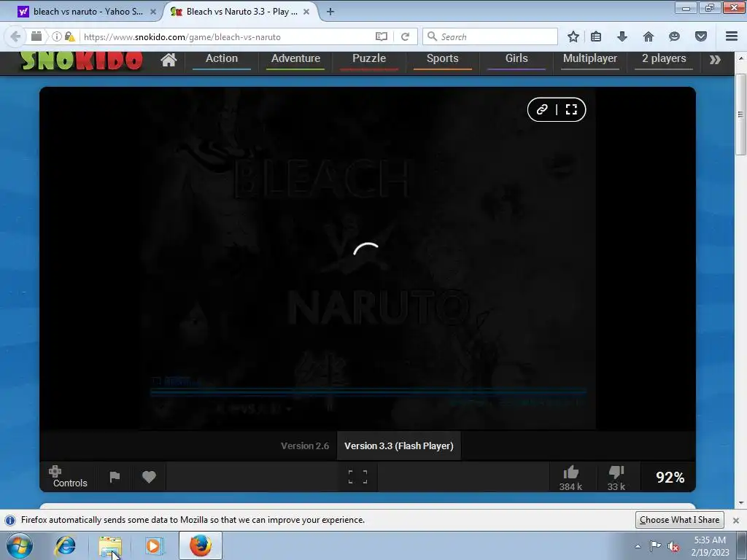The image size is (747, 560).
Task: Show site identity information icon
Action: click(x=57, y=36)
